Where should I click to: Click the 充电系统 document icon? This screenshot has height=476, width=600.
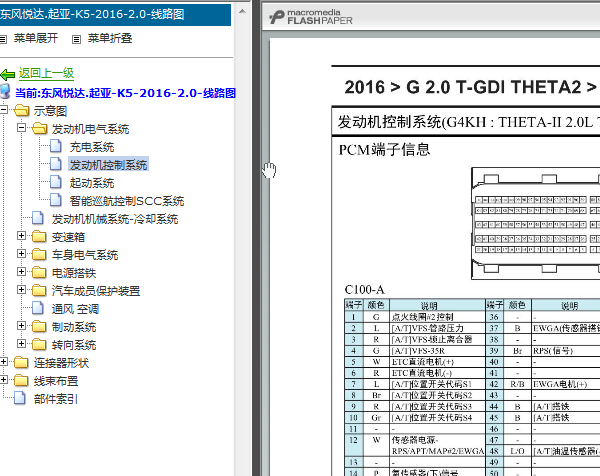pos(56,146)
